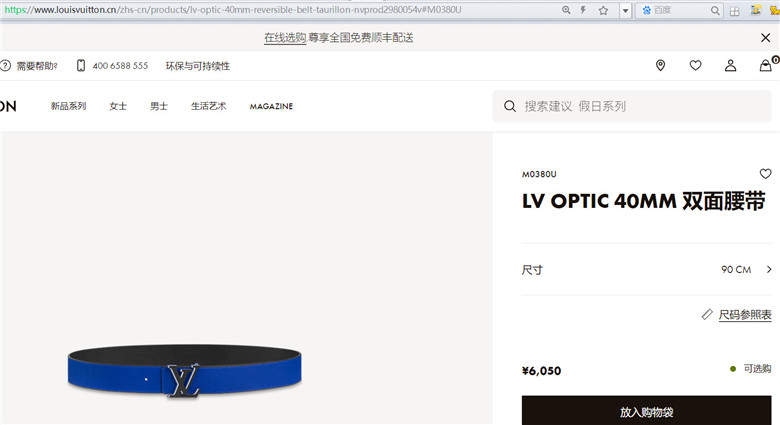Close the free shipping banner
Viewport: 780px width, 425px height.
(x=766, y=38)
